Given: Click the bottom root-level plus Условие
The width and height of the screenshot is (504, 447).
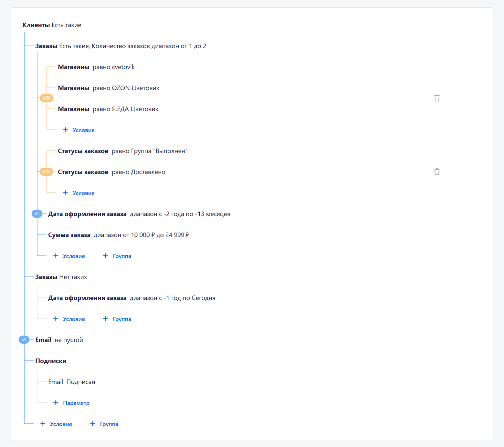Looking at the screenshot, I should click(56, 424).
